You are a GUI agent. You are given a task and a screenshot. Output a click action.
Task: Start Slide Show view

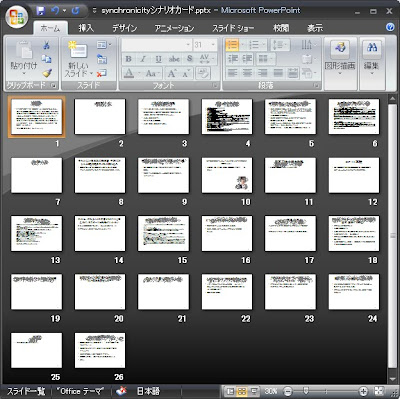point(254,391)
